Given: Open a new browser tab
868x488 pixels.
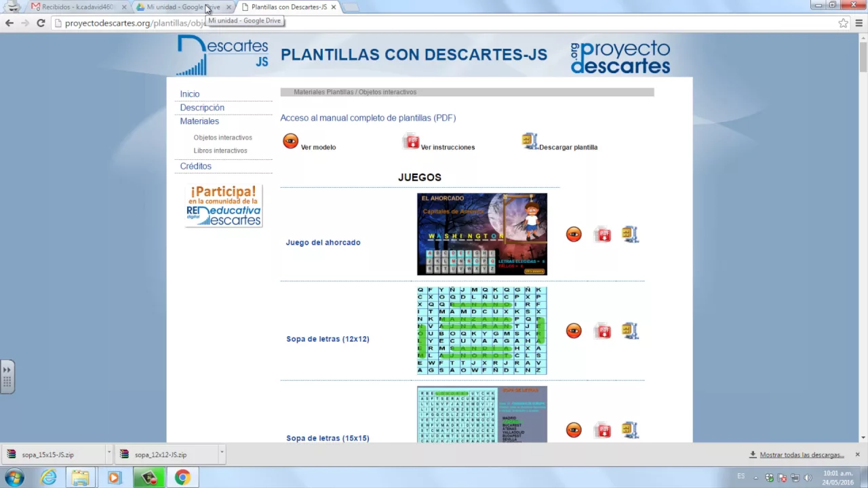Looking at the screenshot, I should (x=350, y=7).
